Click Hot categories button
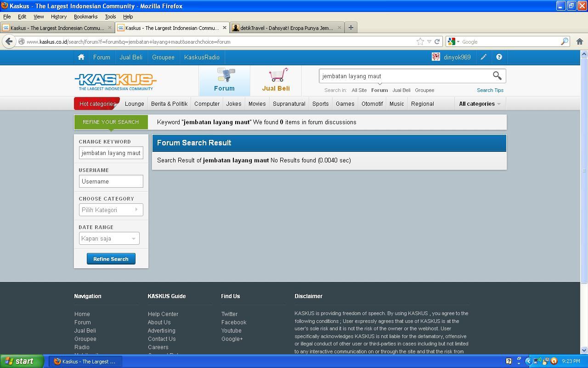The height and width of the screenshot is (368, 588). (x=97, y=103)
